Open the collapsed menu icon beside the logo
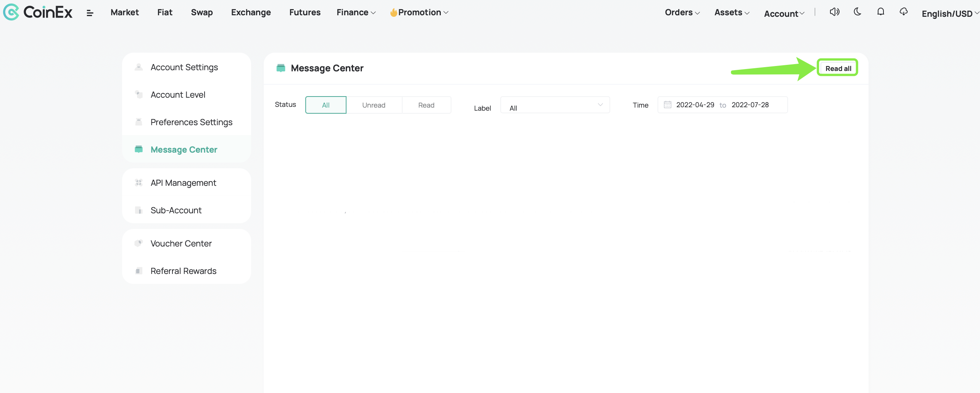980x393 pixels. coord(90,13)
